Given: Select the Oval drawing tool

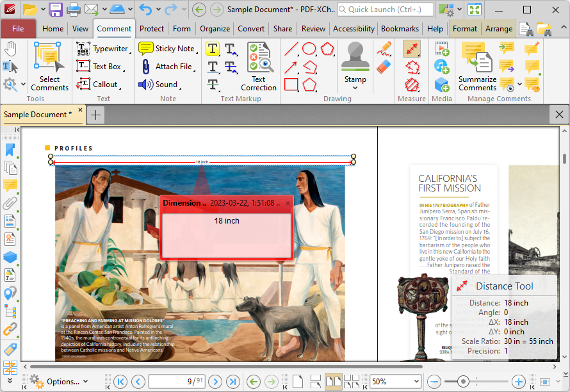Looking at the screenshot, I should (309, 49).
